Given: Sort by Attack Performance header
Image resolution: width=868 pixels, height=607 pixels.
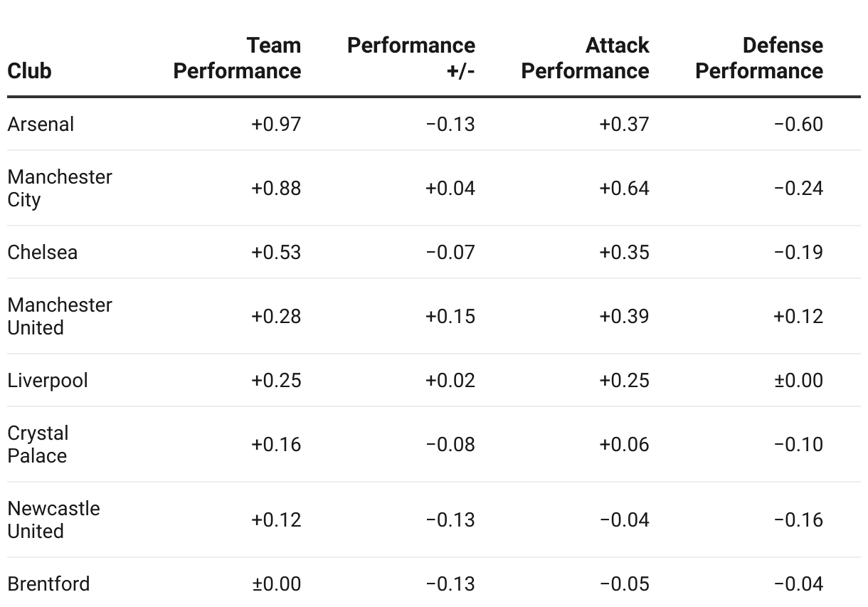Looking at the screenshot, I should 585,58.
